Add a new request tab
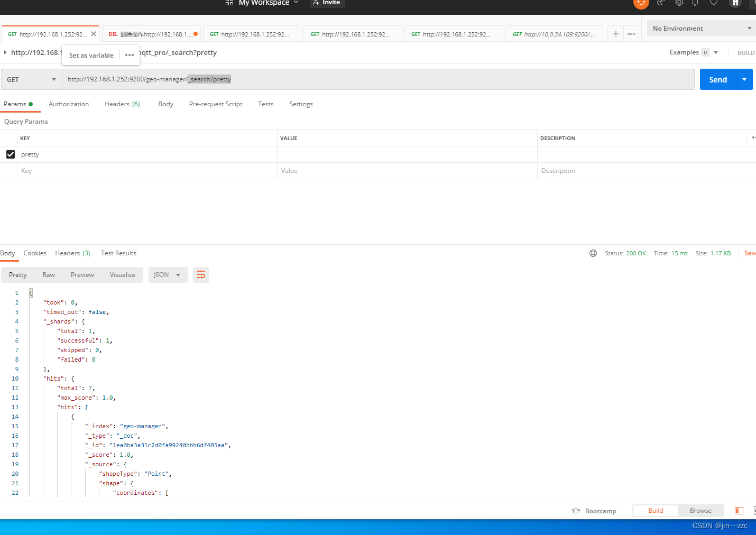 point(616,34)
